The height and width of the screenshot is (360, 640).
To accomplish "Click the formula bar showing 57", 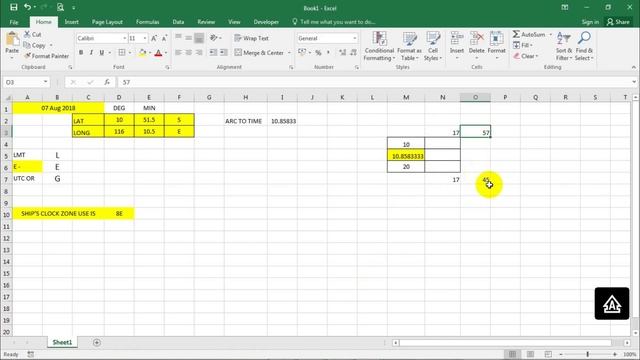I will (x=376, y=82).
